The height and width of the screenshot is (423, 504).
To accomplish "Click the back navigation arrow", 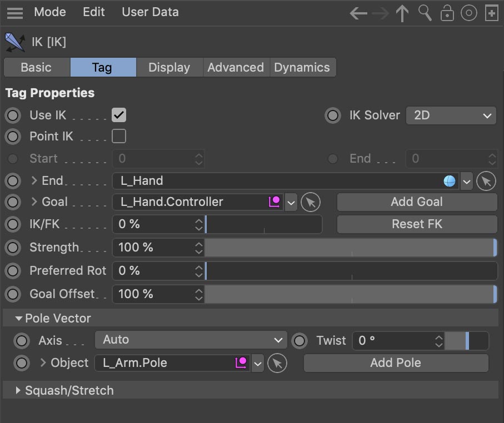I will pos(358,13).
